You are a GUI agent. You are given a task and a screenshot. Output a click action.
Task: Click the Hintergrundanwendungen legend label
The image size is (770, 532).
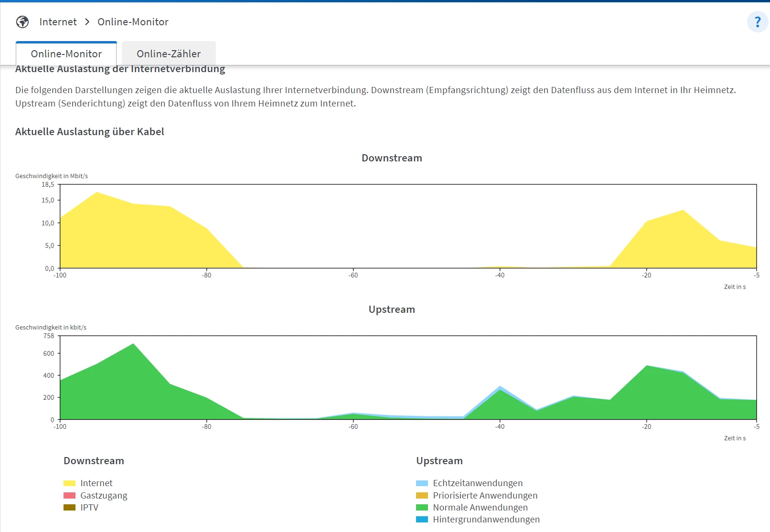486,519
